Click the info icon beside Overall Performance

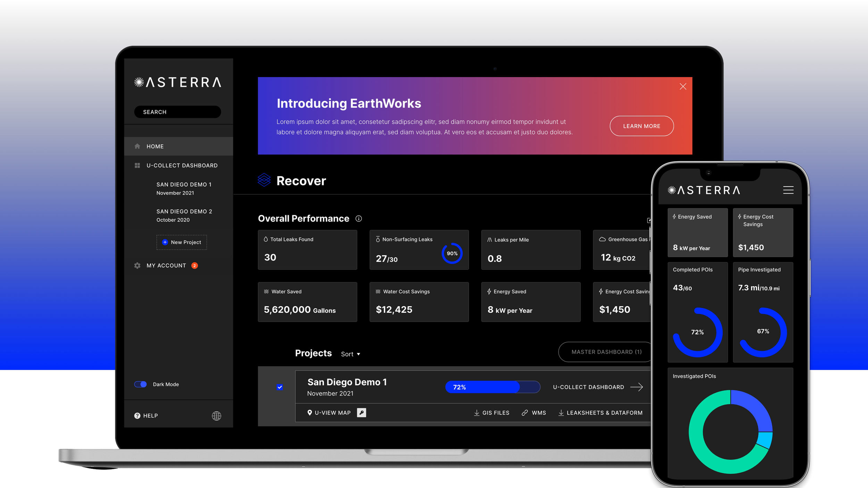click(x=359, y=219)
